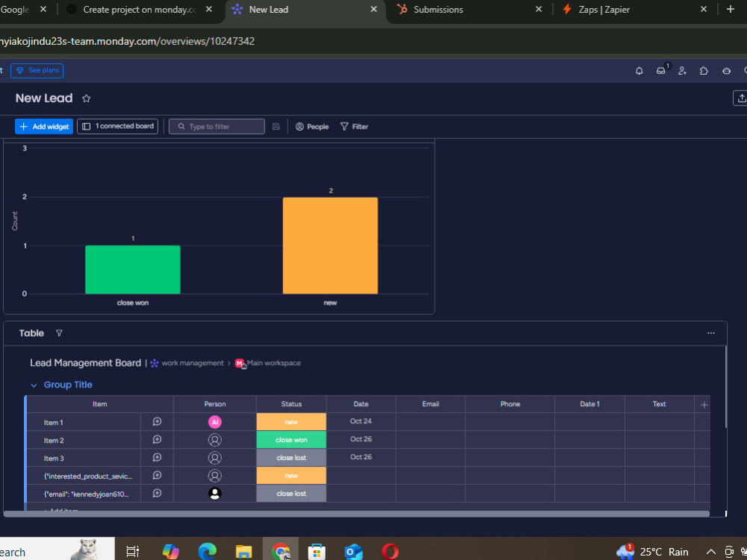The height and width of the screenshot is (560, 747).
Task: Click the green close won chart bar
Action: [x=133, y=270]
